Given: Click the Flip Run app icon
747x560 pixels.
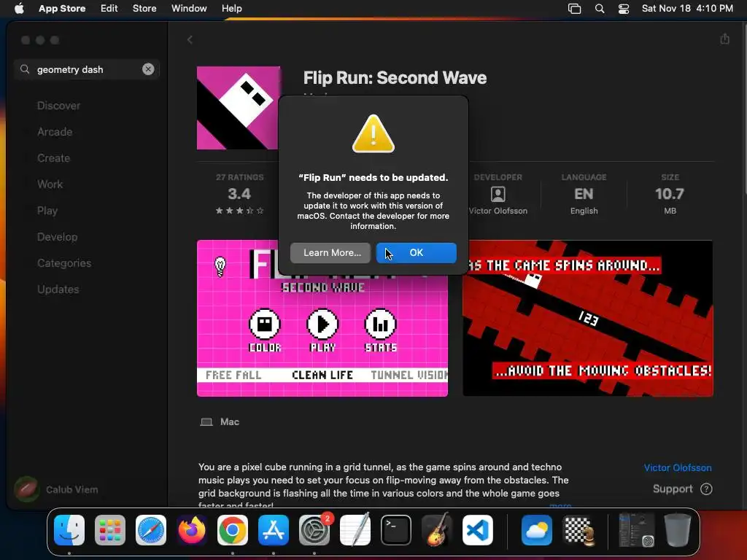Looking at the screenshot, I should (239, 108).
